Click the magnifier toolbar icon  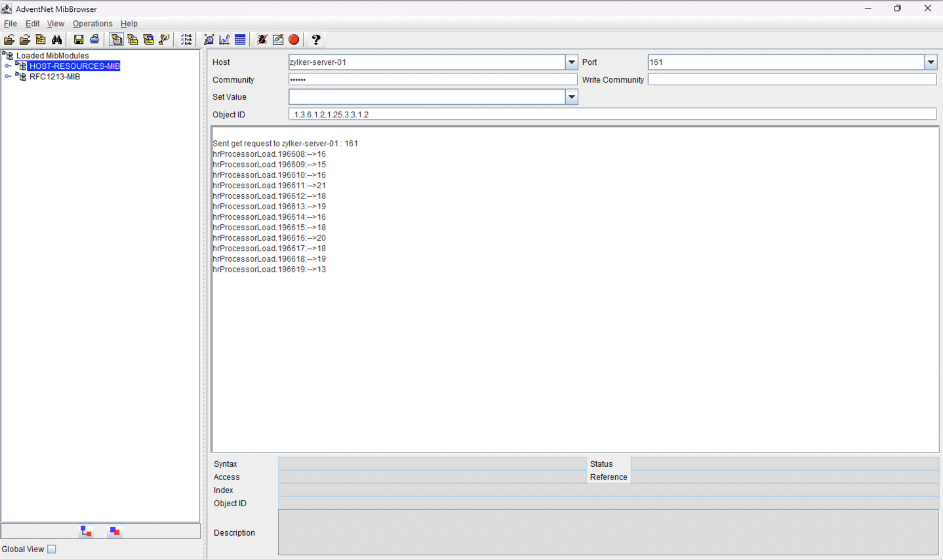click(x=209, y=40)
